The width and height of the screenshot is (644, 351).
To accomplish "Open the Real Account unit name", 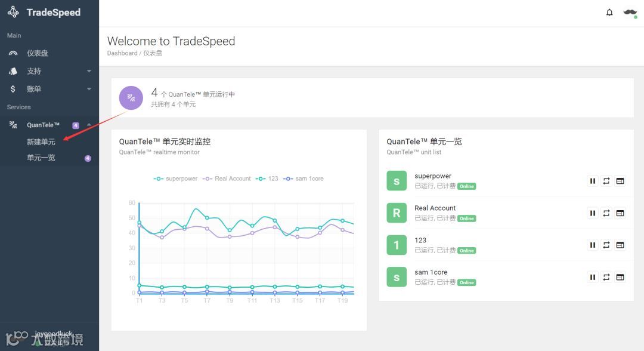I will click(x=435, y=208).
